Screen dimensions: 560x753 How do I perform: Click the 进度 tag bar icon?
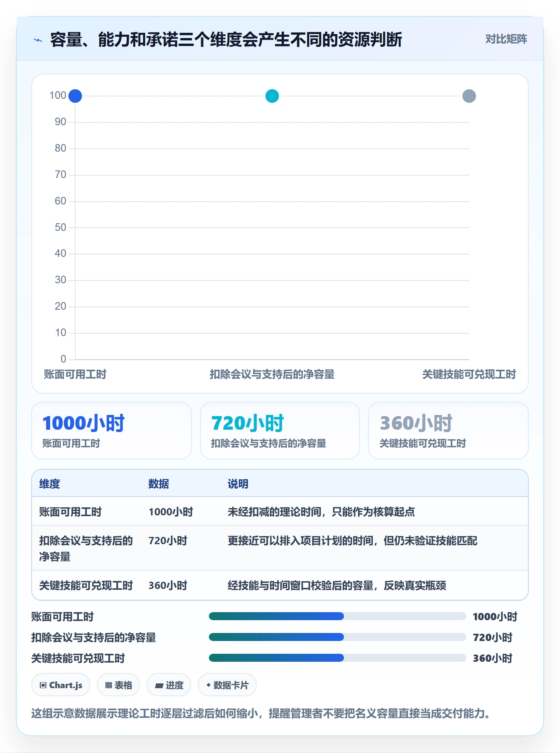tap(159, 686)
